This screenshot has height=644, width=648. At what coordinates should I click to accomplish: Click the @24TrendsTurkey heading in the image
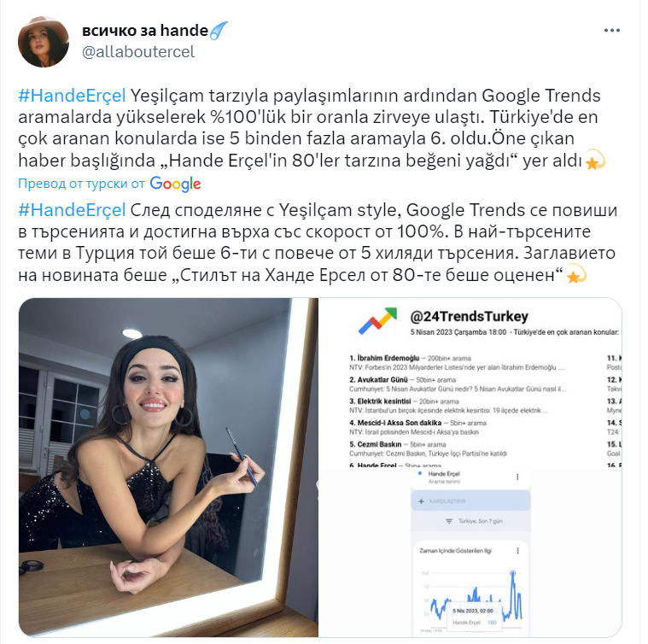coord(469,316)
